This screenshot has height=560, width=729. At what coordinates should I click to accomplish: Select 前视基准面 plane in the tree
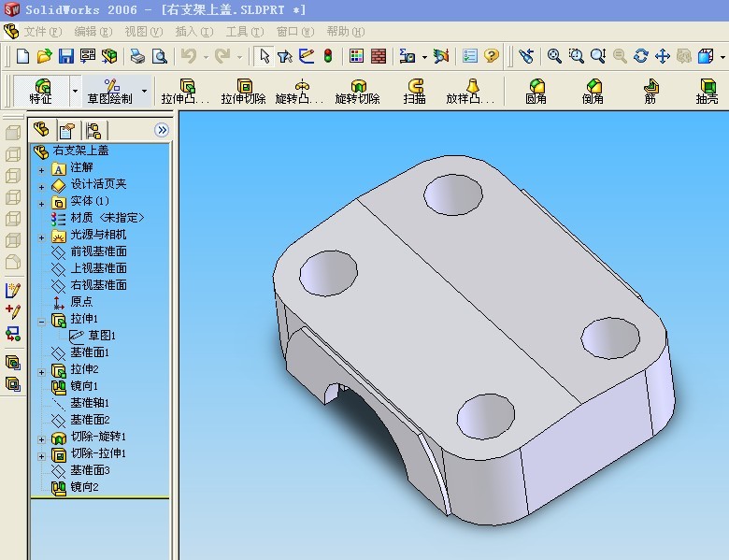[89, 252]
